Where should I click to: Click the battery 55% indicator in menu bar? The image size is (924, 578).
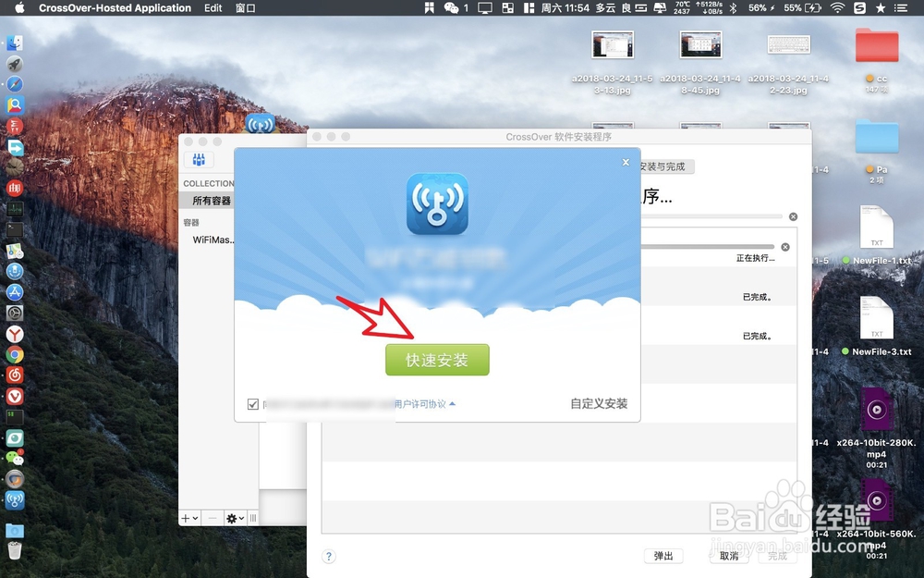click(x=802, y=7)
